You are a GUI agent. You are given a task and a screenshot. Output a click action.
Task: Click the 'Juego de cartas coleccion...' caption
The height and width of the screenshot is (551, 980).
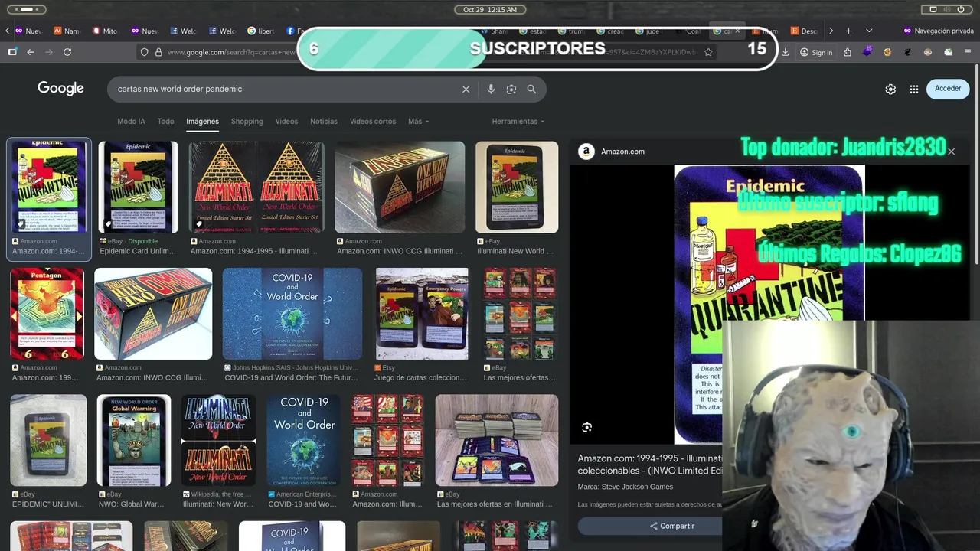(x=420, y=377)
